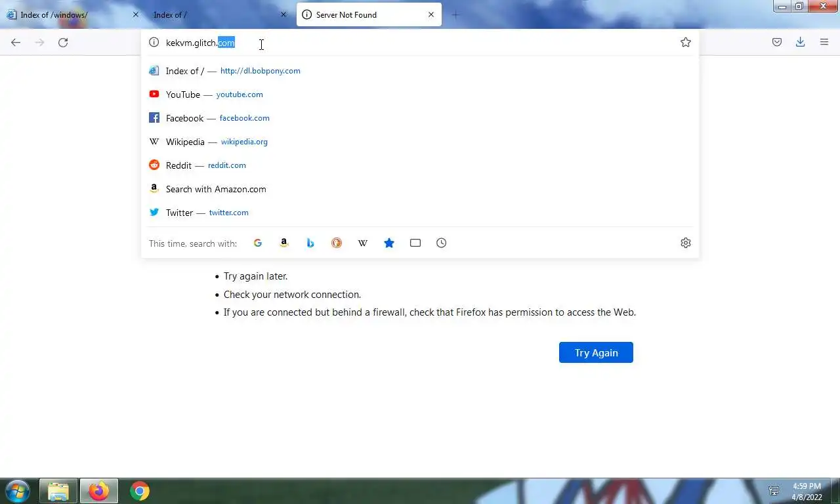Image resolution: width=840 pixels, height=504 pixels.
Task: Click the network icon in system tray
Action: tap(774, 492)
